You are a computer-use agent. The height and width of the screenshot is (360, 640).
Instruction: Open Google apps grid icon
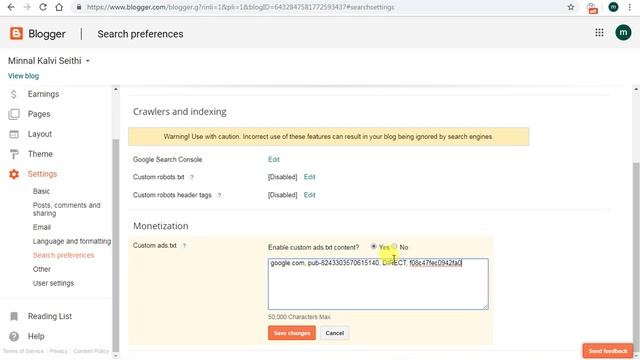pyautogui.click(x=599, y=33)
